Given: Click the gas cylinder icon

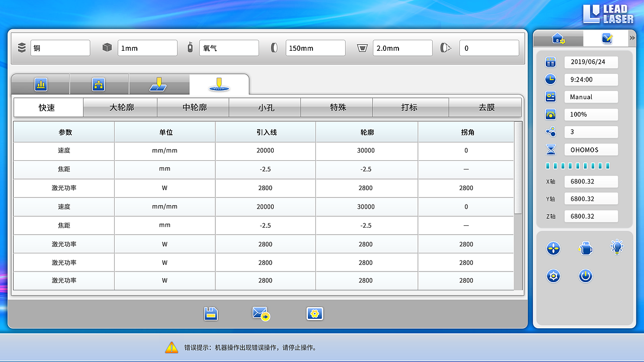Looking at the screenshot, I should coord(190,48).
